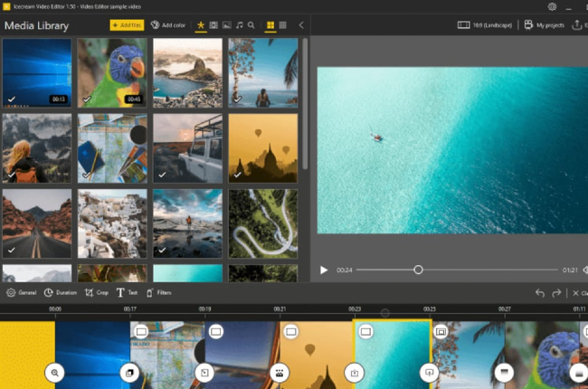Select the Windows blue wallpaper video thumbnail
The image size is (588, 389).
(x=37, y=72)
